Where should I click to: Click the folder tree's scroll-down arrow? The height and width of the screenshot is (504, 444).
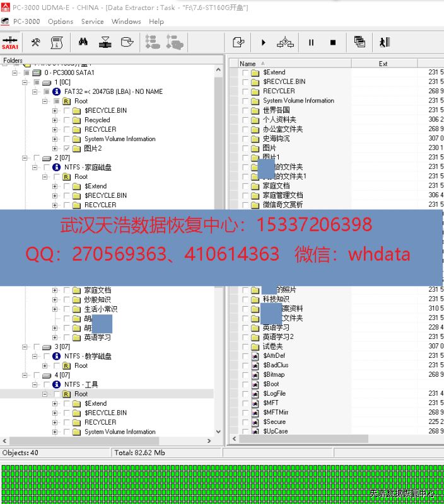(x=219, y=433)
